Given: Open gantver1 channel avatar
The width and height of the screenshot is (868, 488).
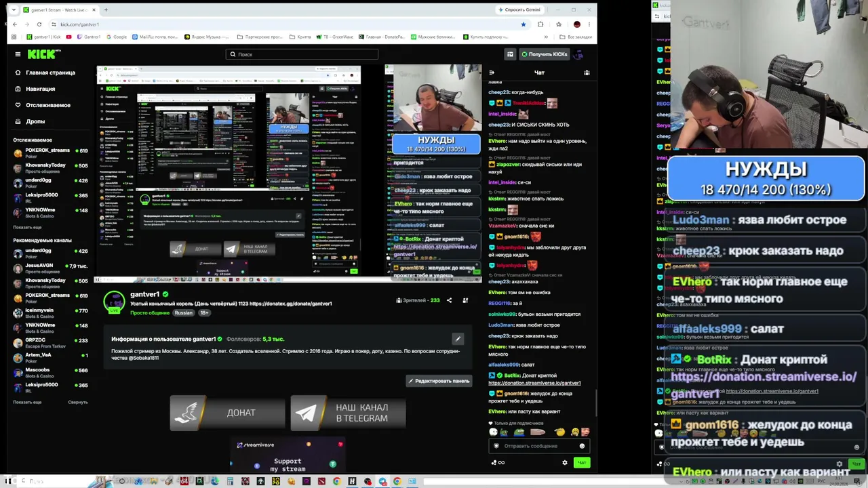Looking at the screenshot, I should 114,301.
